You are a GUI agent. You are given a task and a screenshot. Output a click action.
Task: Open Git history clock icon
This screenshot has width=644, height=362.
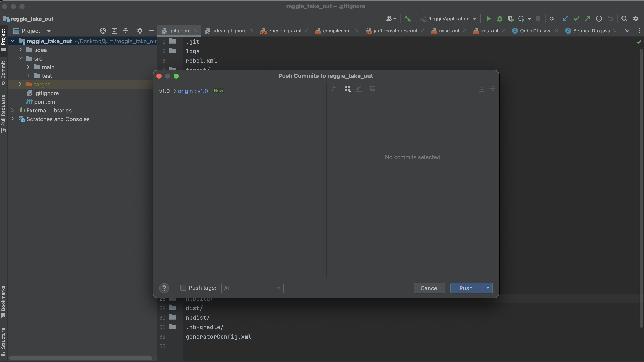coord(599,18)
